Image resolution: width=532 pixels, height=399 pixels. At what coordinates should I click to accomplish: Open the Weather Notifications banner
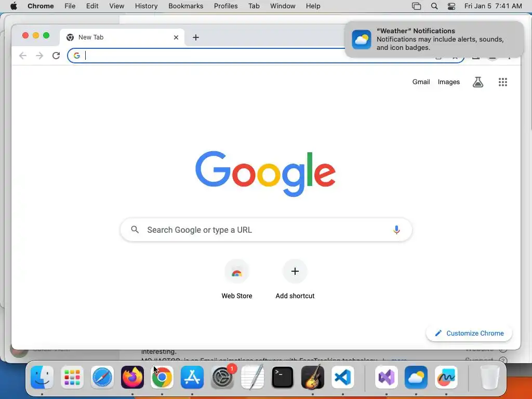(434, 39)
